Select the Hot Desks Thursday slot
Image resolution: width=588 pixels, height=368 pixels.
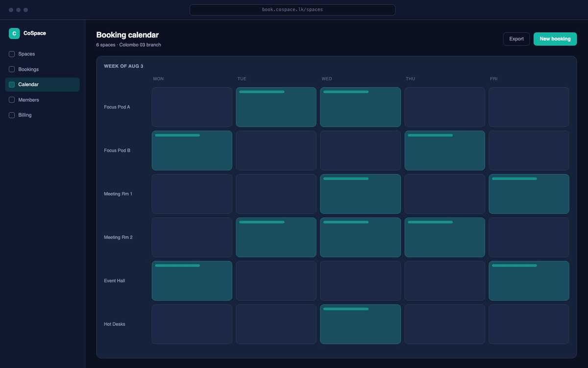tap(445, 324)
